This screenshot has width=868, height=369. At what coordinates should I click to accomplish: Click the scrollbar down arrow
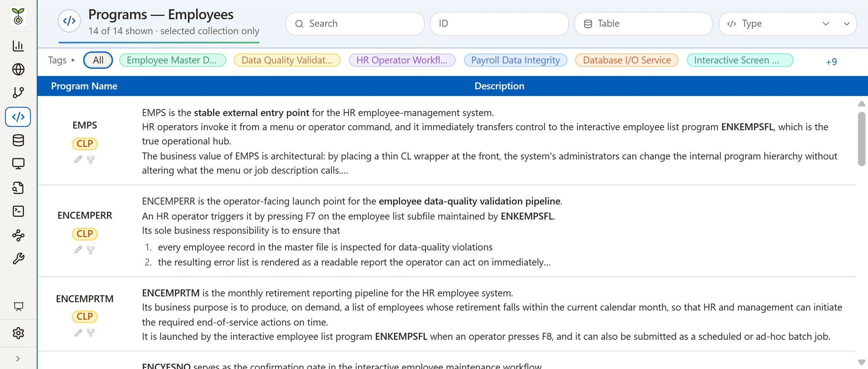(861, 362)
